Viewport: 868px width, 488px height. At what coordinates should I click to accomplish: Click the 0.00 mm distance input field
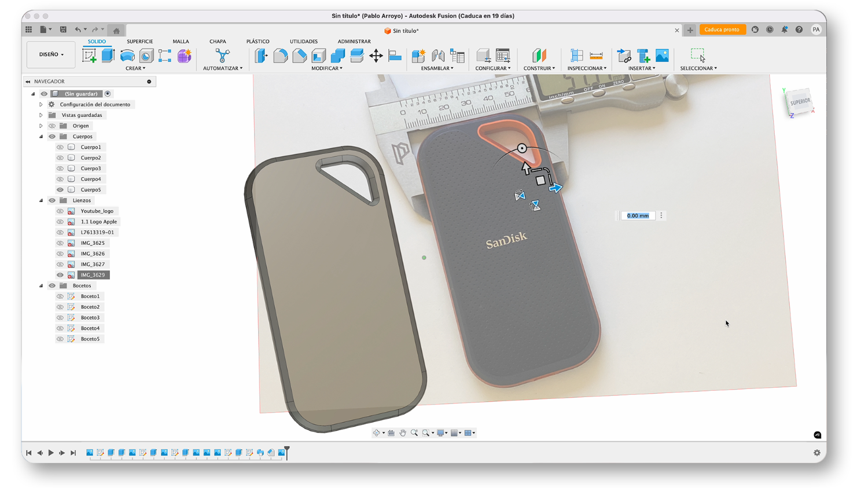coord(638,216)
